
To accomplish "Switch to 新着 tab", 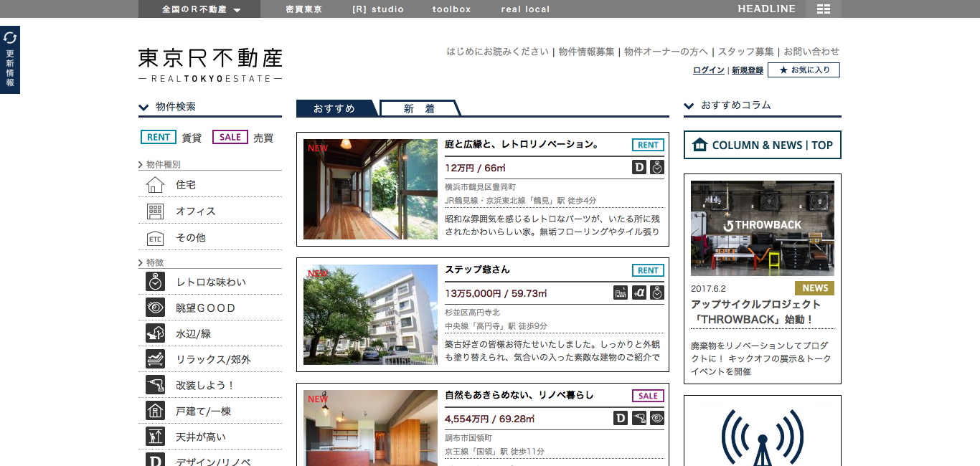I will click(x=420, y=108).
